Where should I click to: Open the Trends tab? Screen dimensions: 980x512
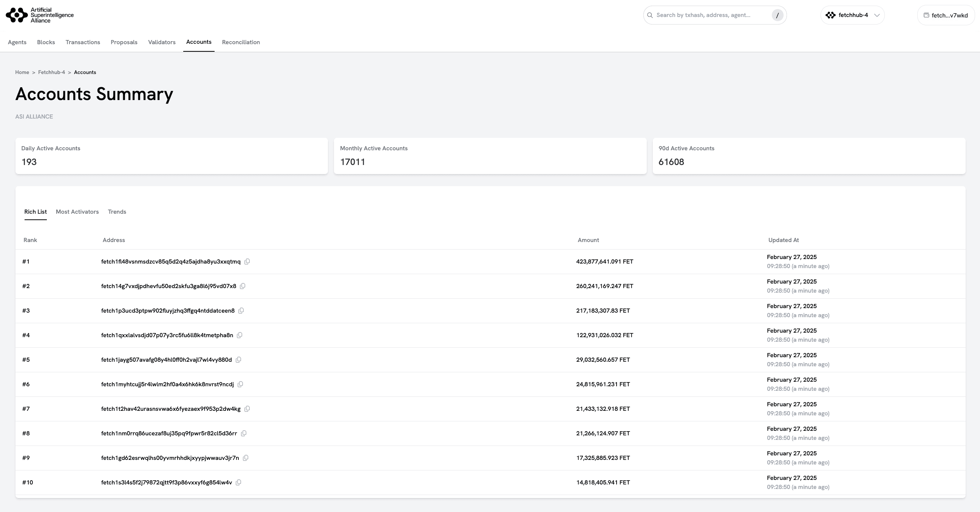point(117,212)
